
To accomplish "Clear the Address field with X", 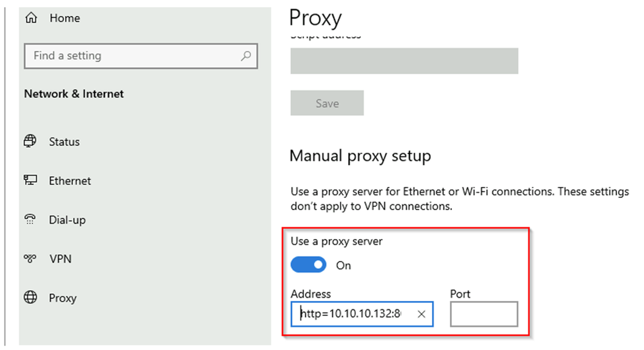I will [422, 315].
